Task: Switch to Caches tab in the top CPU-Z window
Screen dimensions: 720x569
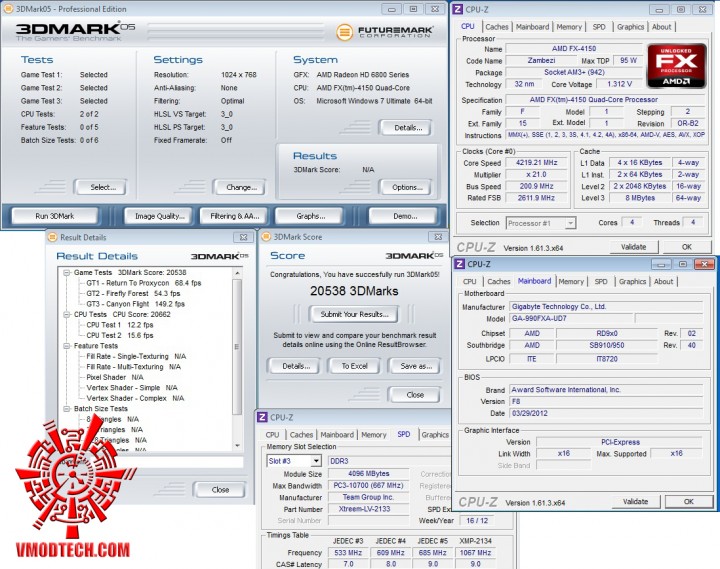Action: click(497, 27)
